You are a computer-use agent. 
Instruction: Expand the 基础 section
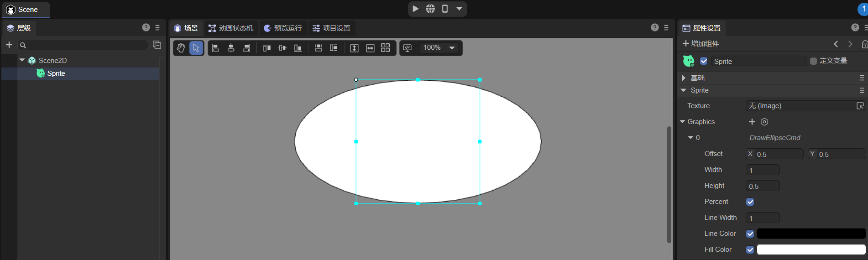coord(684,78)
